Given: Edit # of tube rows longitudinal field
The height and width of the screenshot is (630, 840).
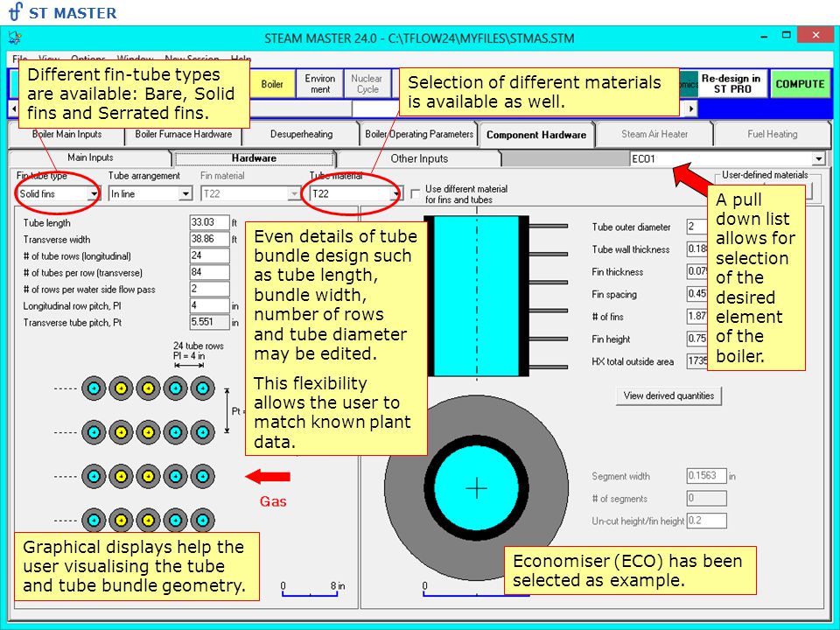Looking at the screenshot, I should [209, 255].
